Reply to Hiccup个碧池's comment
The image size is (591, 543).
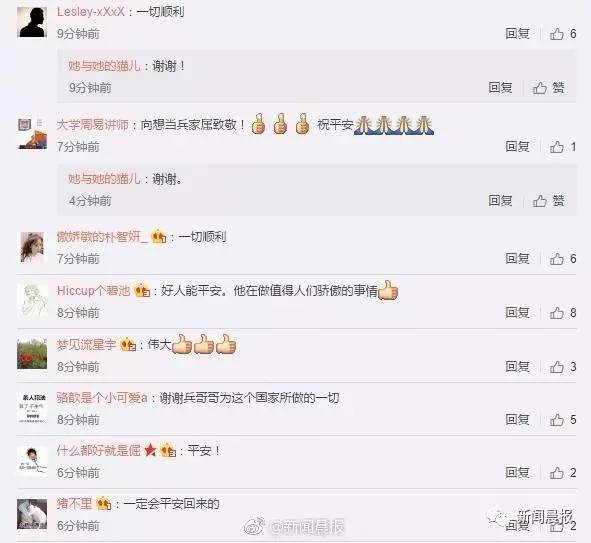pos(517,313)
